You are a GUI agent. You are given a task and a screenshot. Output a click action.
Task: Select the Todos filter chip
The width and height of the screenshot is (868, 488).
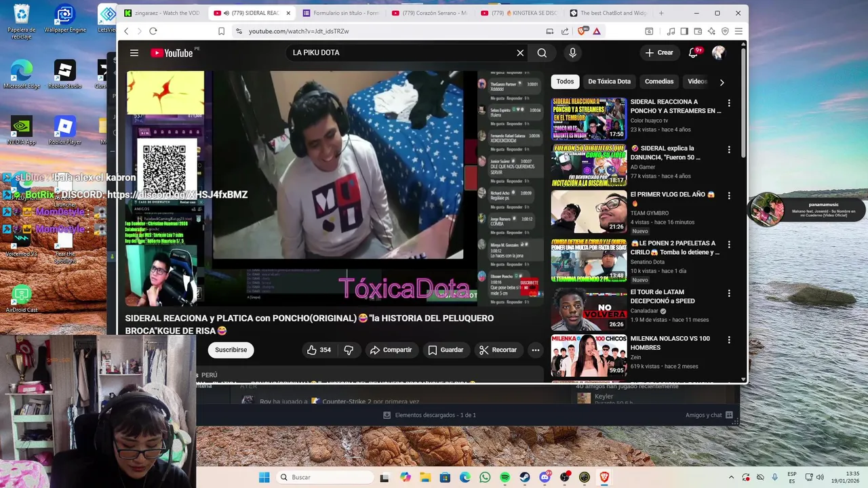tap(565, 81)
